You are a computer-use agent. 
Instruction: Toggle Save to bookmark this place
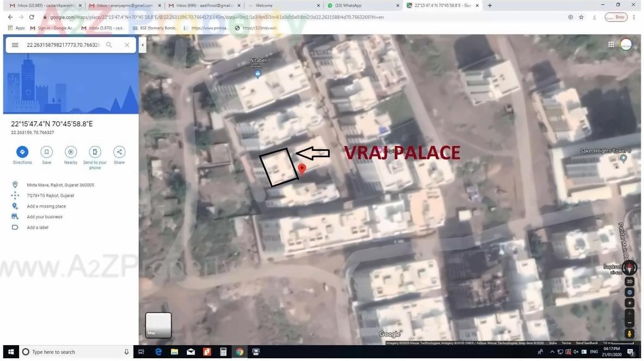pyautogui.click(x=46, y=152)
